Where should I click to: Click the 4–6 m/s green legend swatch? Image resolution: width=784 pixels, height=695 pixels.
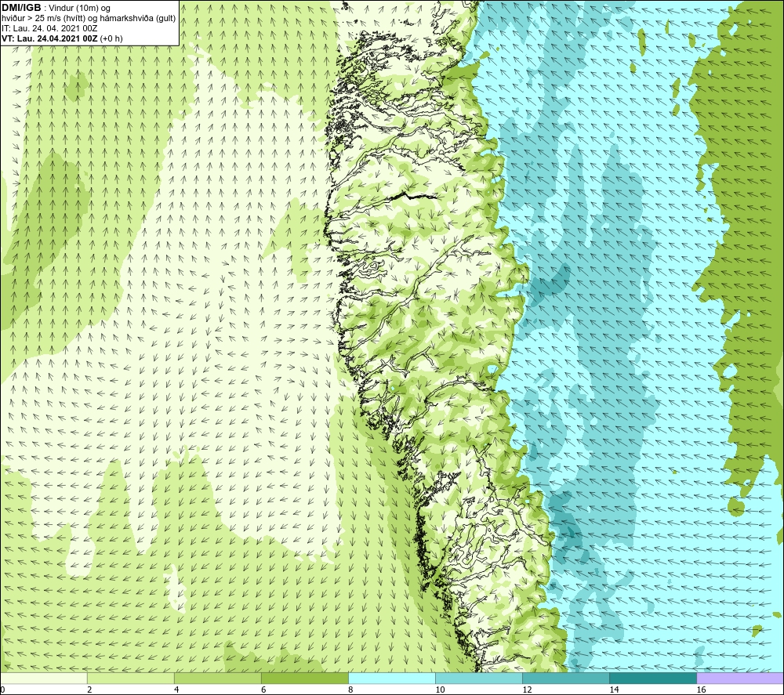tap(218, 678)
